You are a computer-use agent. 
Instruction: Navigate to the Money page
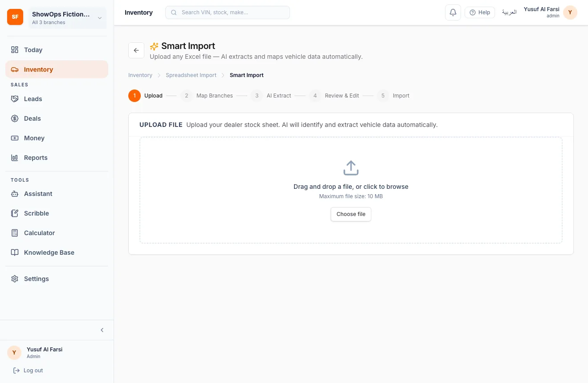pos(57,138)
